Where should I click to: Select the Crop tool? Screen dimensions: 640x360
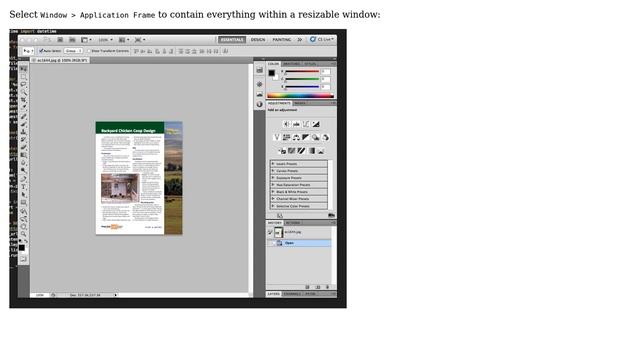pos(24,100)
